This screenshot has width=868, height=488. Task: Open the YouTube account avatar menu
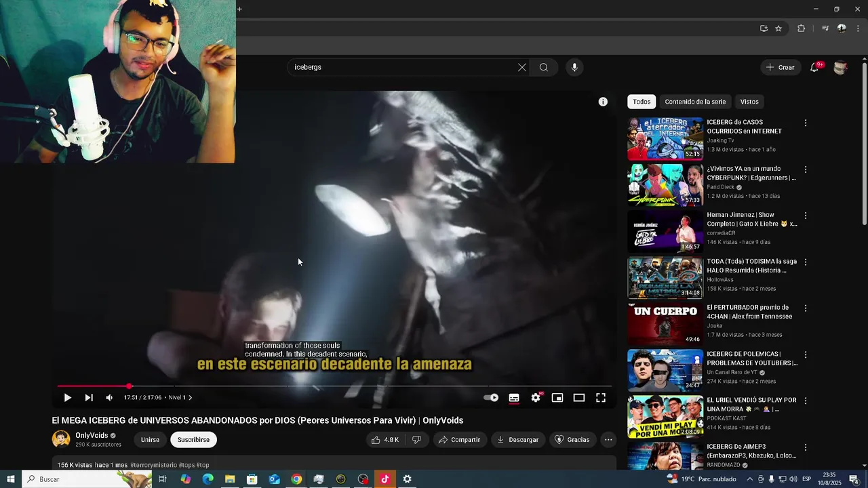pyautogui.click(x=840, y=67)
